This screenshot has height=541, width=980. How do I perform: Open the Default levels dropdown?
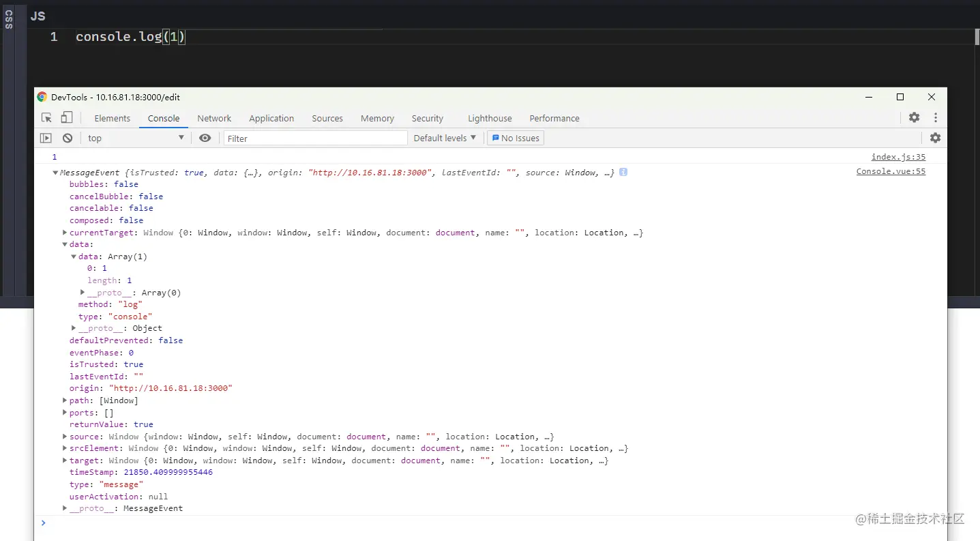pos(445,138)
